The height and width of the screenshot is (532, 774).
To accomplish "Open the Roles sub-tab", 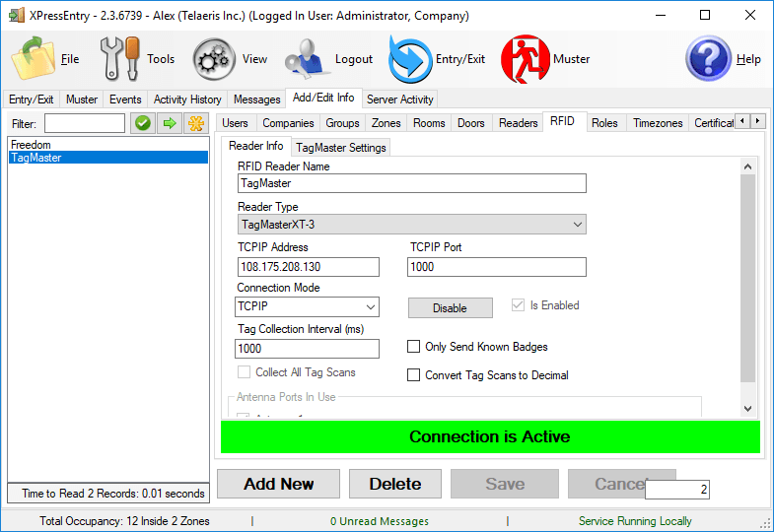I will [604, 123].
